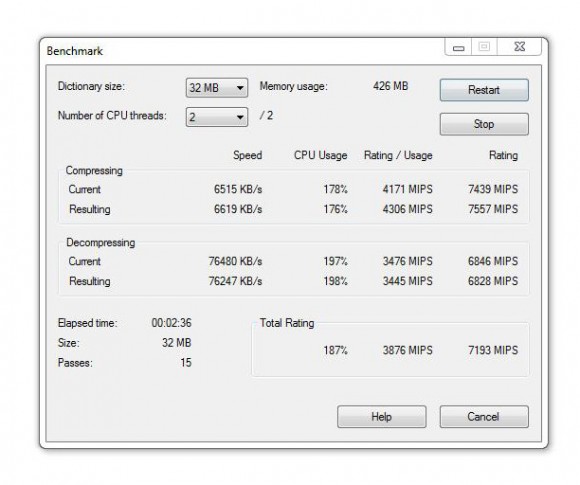
Task: Click the Number of CPU threads label
Action: tap(112, 115)
